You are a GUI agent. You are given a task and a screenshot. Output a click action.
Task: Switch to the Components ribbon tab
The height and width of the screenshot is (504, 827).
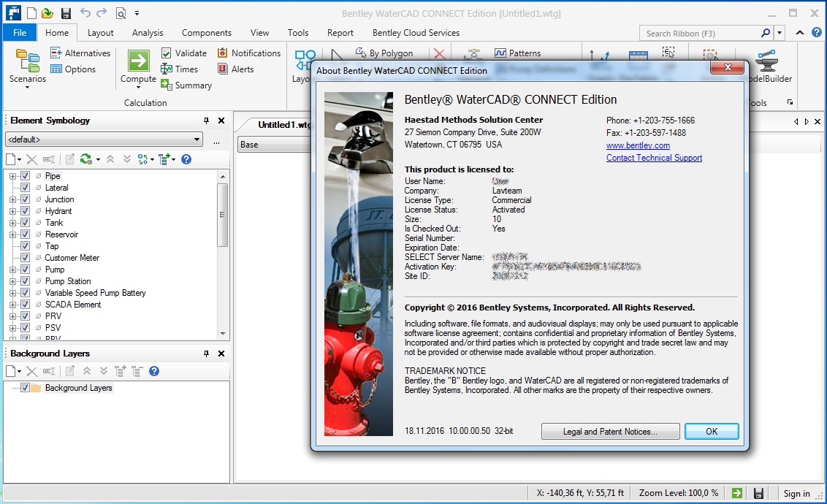click(206, 33)
